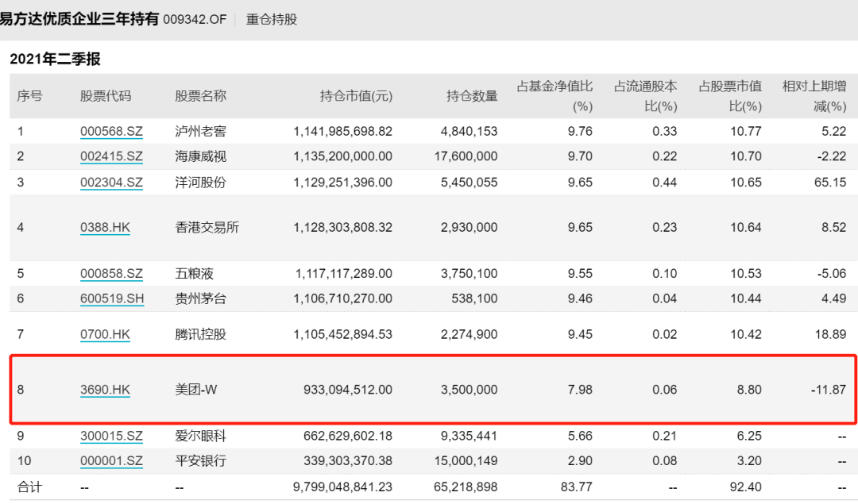Open stock code link 000001.SZ
This screenshot has width=858, height=504.
[111, 461]
